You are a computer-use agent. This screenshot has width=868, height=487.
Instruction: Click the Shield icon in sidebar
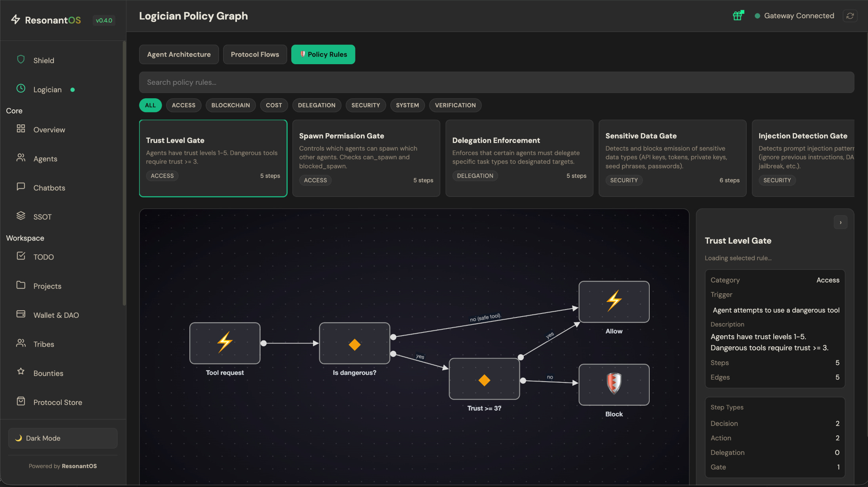point(21,60)
